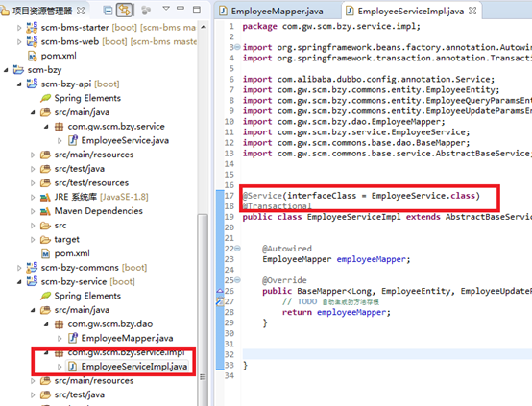Open EmployeeMapper.java in tree
Viewport: 532px width, 406px height.
tap(127, 338)
